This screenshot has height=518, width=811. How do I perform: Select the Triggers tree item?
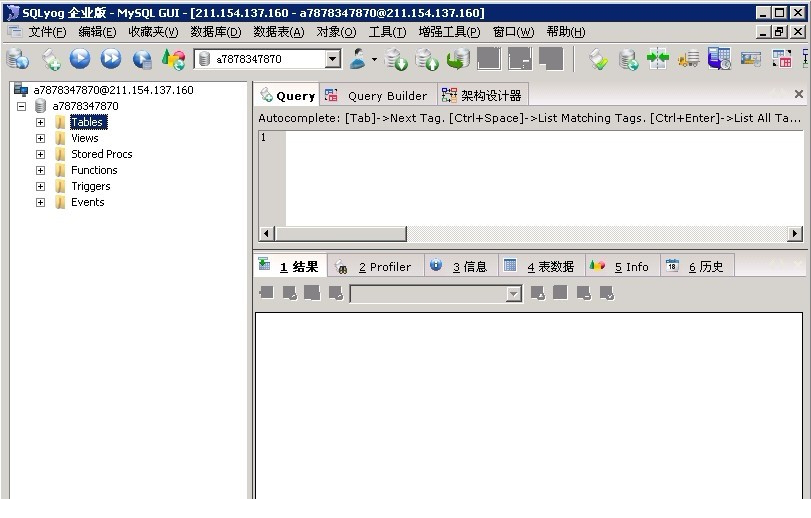click(x=91, y=187)
